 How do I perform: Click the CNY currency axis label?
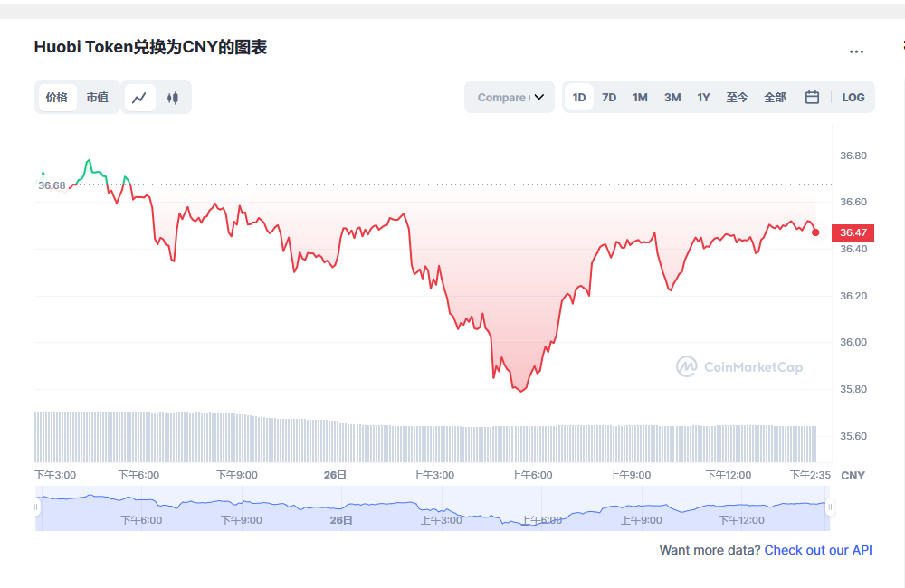pyautogui.click(x=853, y=476)
